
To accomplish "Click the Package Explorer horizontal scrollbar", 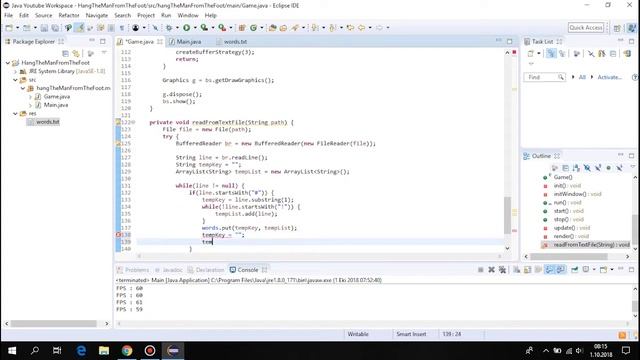I will 53,324.
